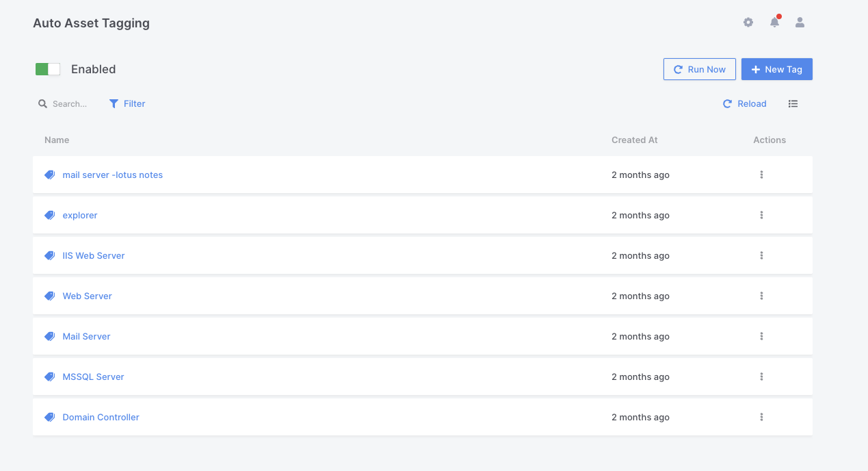The height and width of the screenshot is (471, 868).
Task: Click the list view layout icon
Action: click(793, 104)
